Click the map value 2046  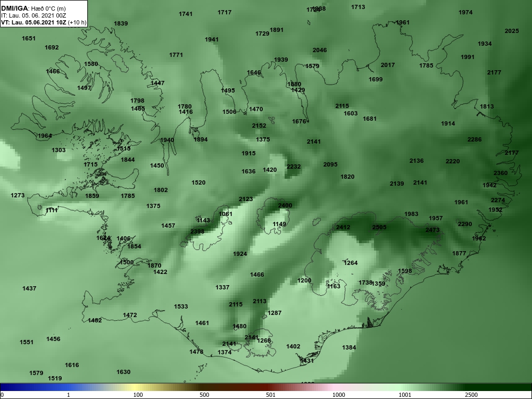coord(320,50)
